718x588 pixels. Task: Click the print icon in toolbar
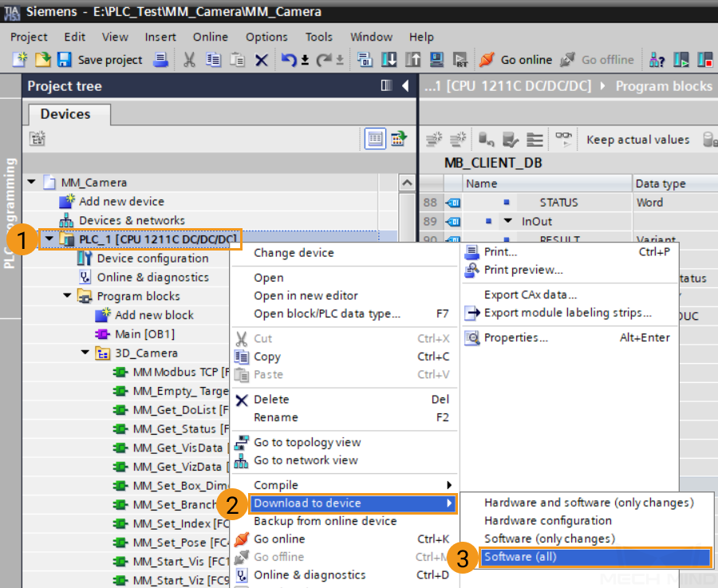161,60
